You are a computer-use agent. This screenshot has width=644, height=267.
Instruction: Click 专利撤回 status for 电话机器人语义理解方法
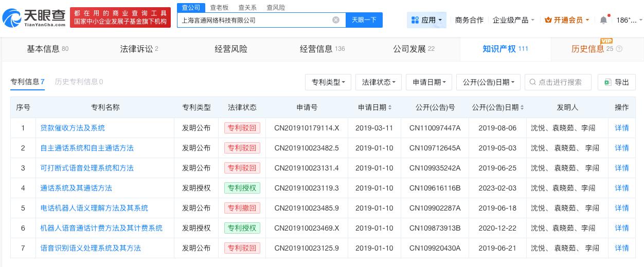click(242, 208)
